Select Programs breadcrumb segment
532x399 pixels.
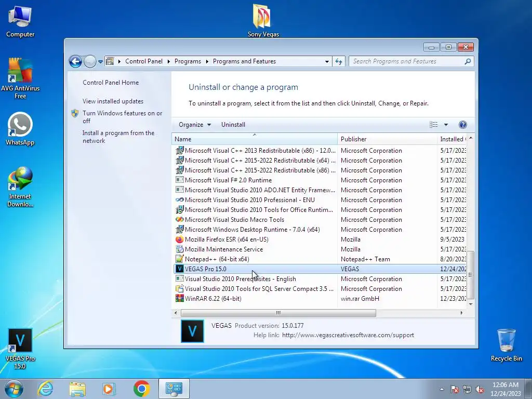coord(188,61)
